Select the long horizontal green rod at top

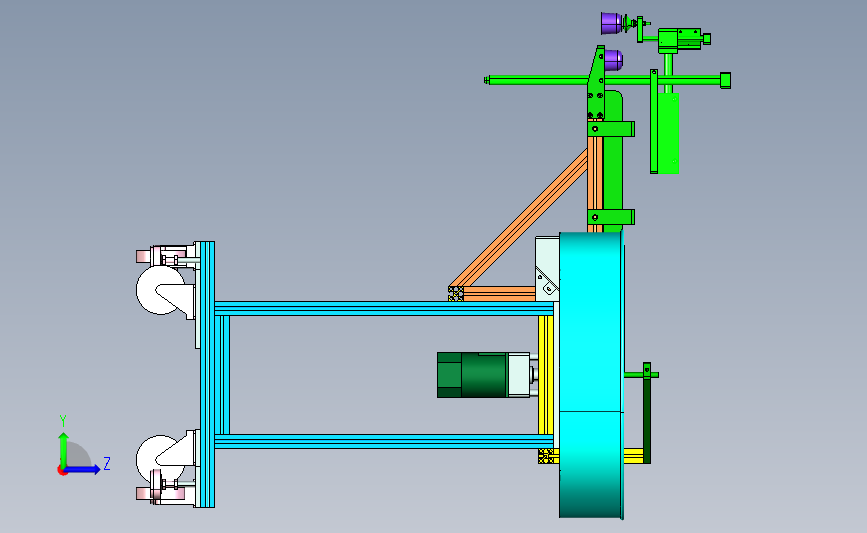pos(607,81)
